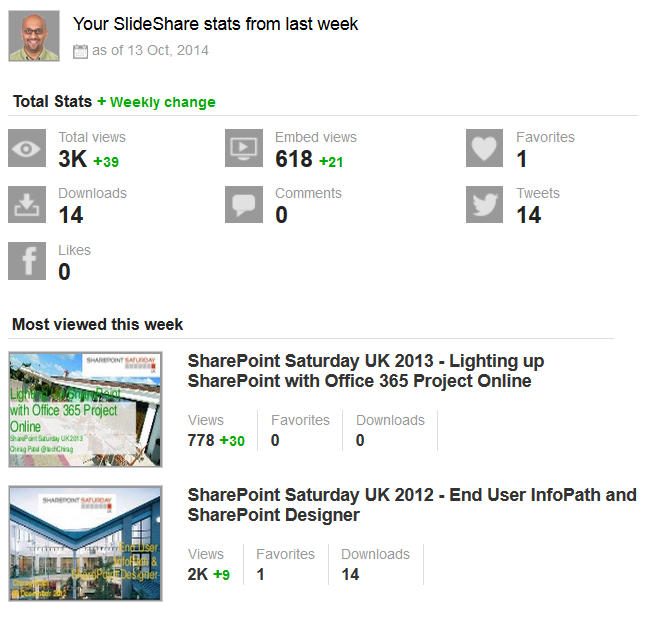Screen dimensions: 649x618
Task: Click the Your SlideShare stats heading
Action: [215, 23]
